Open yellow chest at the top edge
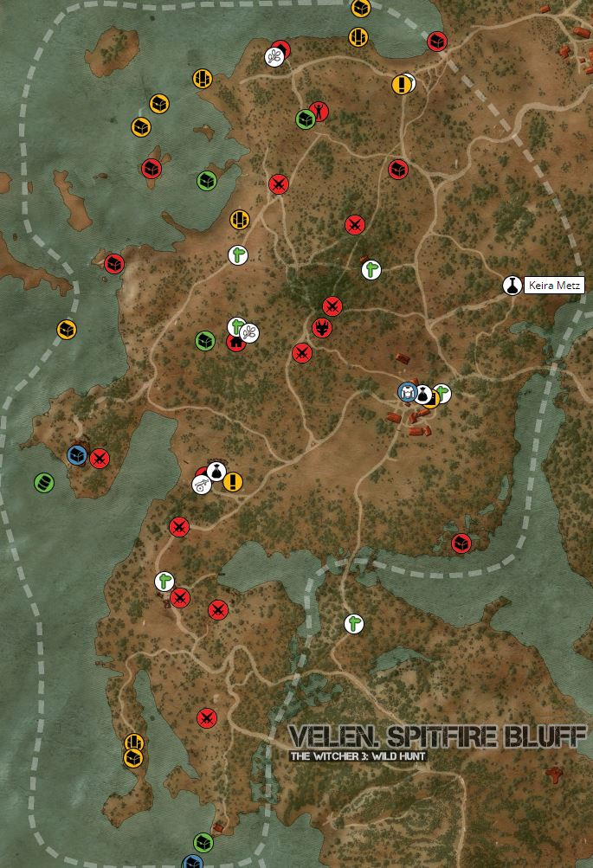Screen dimensions: 593x868 (361, 9)
